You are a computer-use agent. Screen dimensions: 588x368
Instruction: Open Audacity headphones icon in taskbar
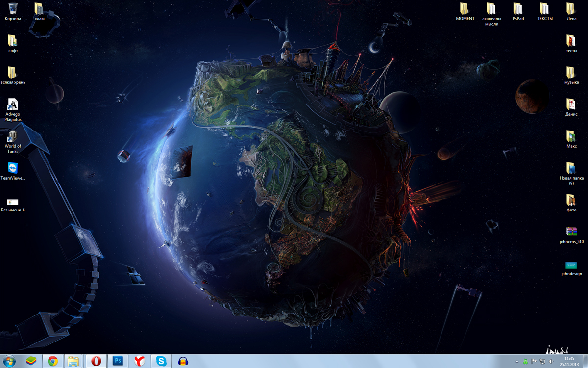pyautogui.click(x=183, y=361)
